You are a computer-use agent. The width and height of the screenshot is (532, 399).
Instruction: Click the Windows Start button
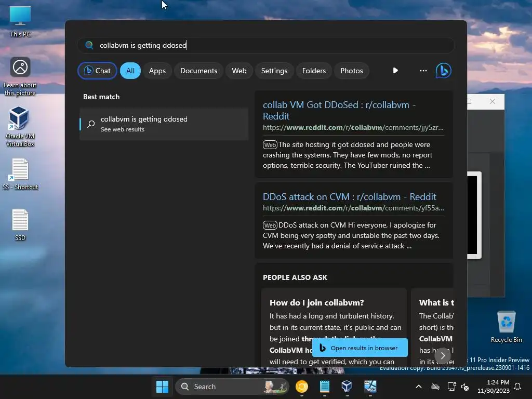[162, 387]
